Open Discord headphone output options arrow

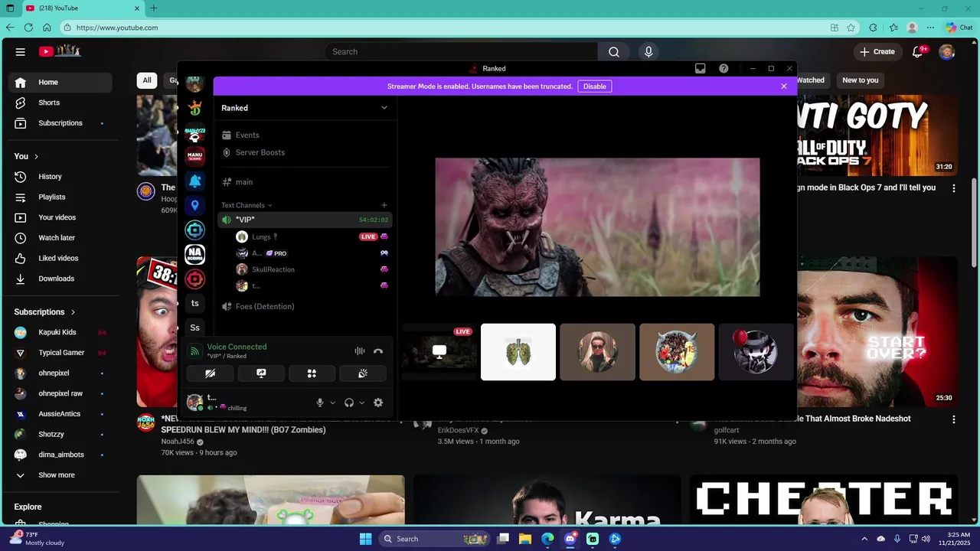pos(361,403)
